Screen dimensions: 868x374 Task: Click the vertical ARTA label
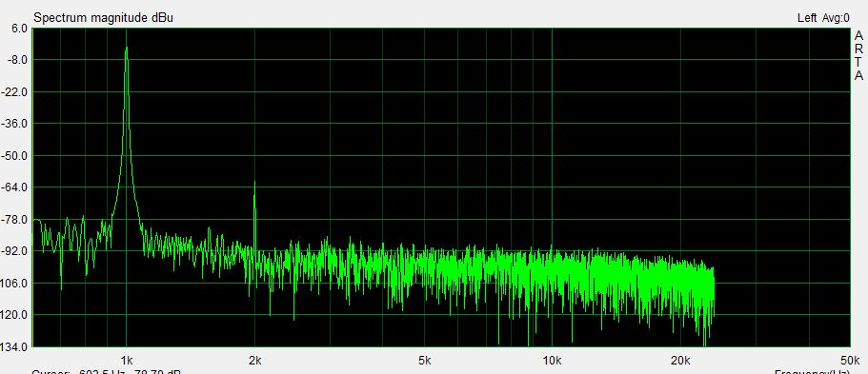click(858, 55)
